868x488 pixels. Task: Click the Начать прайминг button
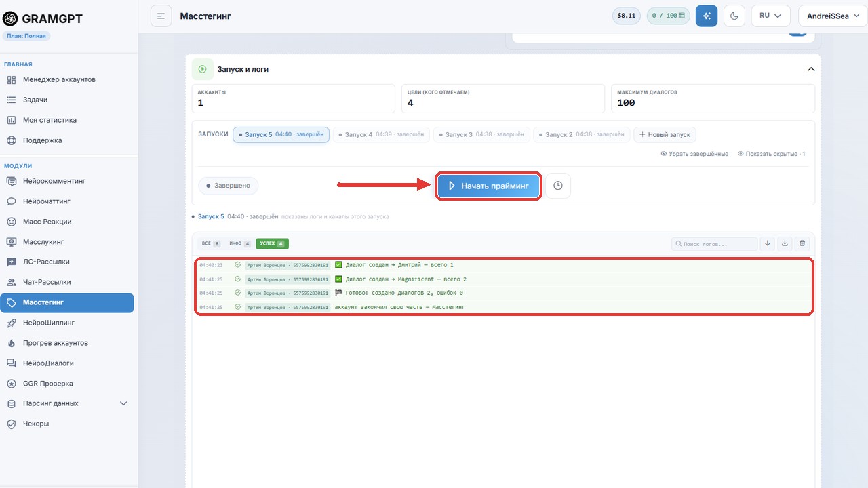point(488,186)
